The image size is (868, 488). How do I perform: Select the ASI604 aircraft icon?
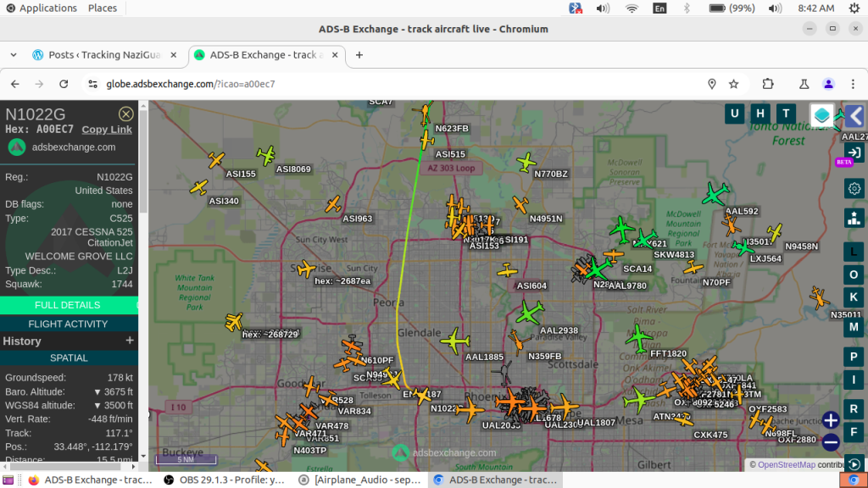(507, 270)
